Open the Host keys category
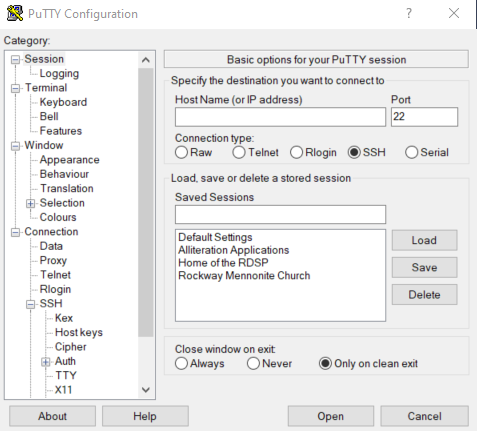 pyautogui.click(x=79, y=332)
